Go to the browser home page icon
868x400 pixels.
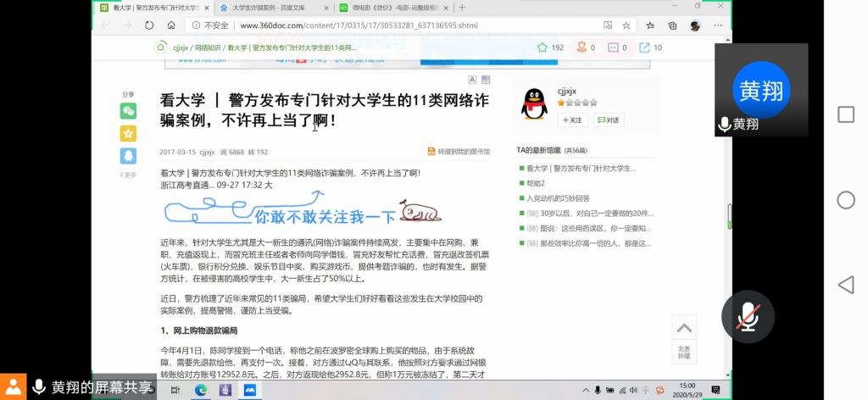click(171, 25)
